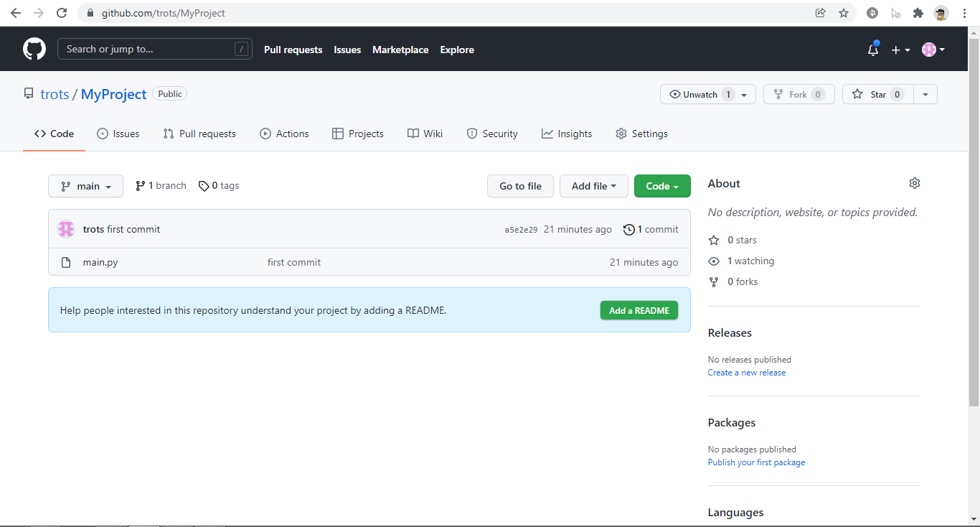Click the Add a README button

click(639, 310)
